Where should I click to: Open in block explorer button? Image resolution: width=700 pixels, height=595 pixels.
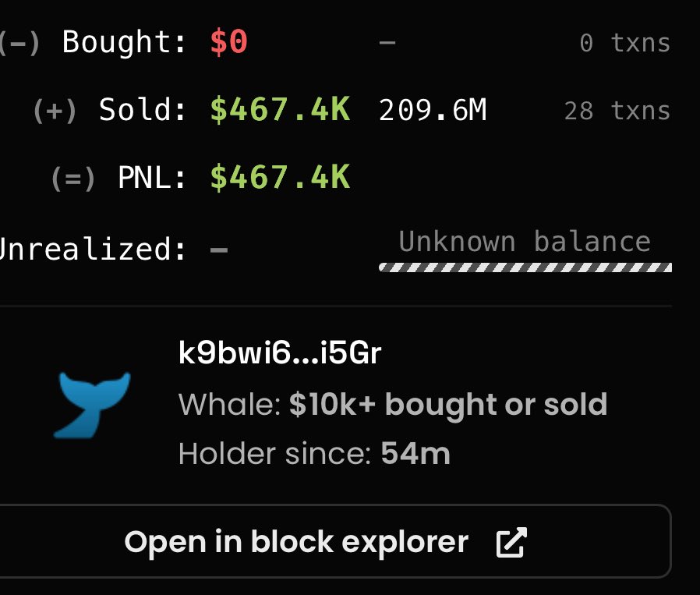point(335,541)
